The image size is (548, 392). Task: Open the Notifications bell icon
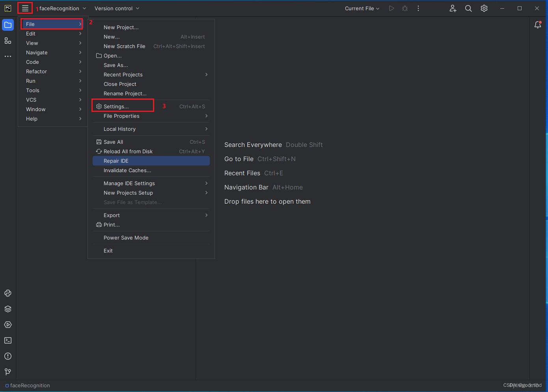pyautogui.click(x=538, y=25)
